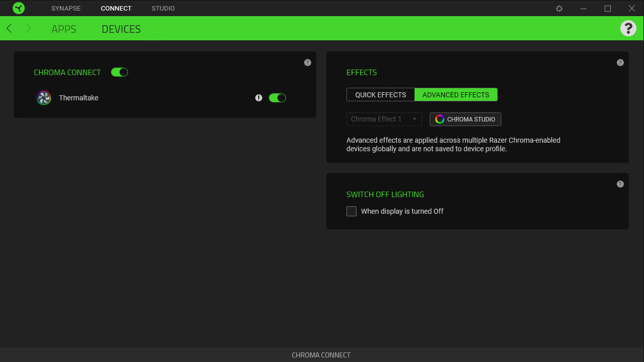
Task: Toggle the Chroma Connect master switch
Action: pos(120,72)
